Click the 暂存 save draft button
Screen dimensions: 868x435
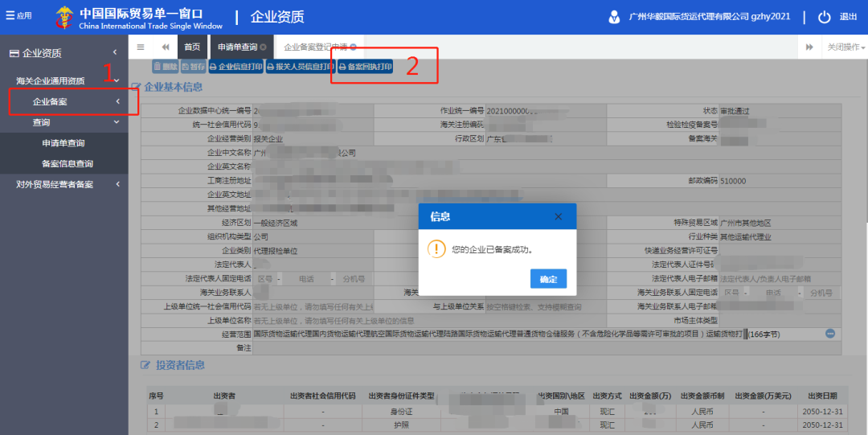tap(193, 67)
